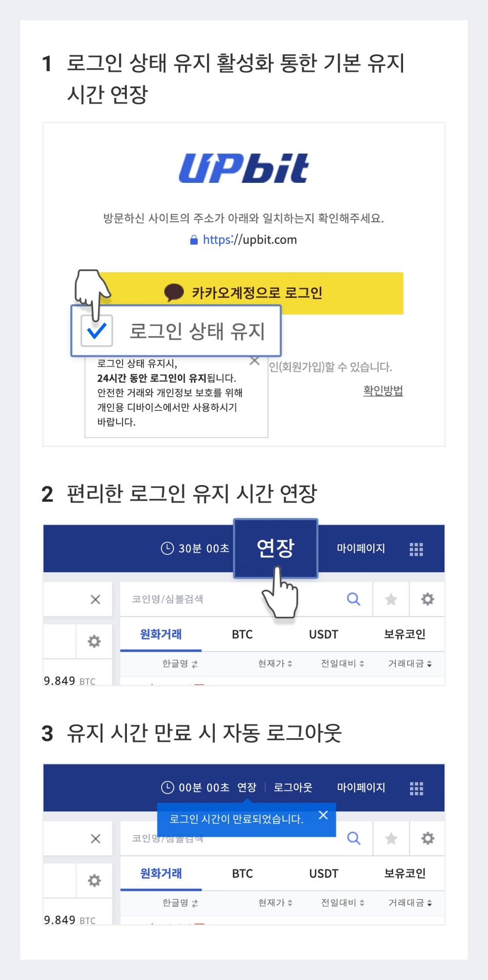Open 마이페이지 in the section 3 header
This screenshot has height=980, width=488.
[361, 787]
